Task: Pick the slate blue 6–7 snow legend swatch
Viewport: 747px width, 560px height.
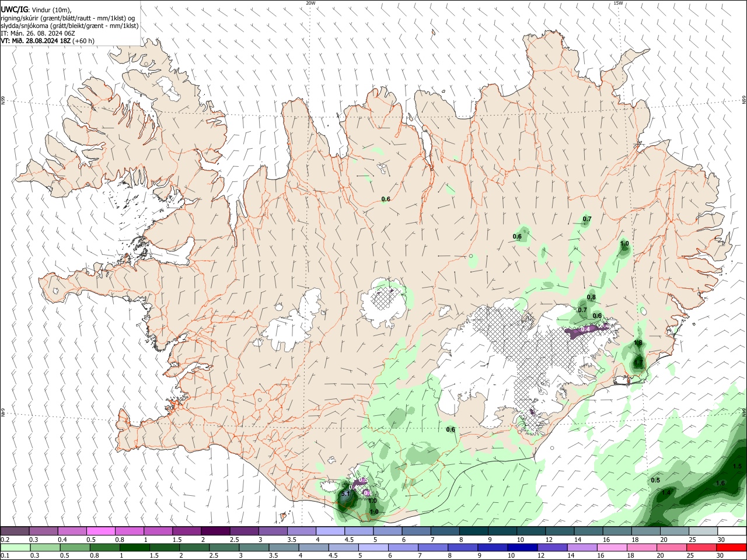Action: coord(416,531)
